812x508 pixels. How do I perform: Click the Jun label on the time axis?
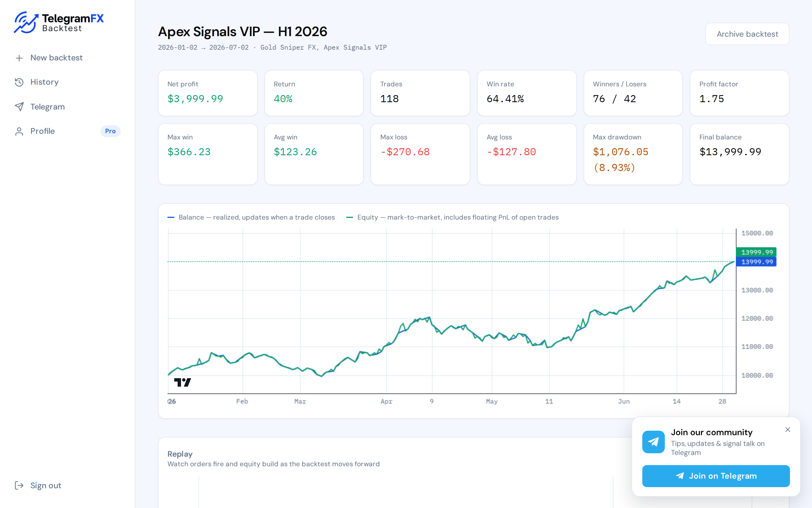click(x=624, y=401)
